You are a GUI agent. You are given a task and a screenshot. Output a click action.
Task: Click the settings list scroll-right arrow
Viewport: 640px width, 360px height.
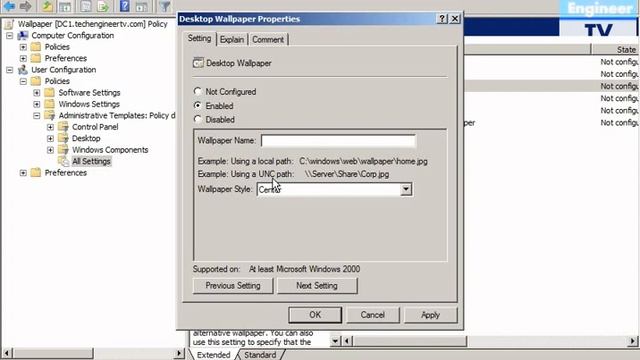pos(633,340)
